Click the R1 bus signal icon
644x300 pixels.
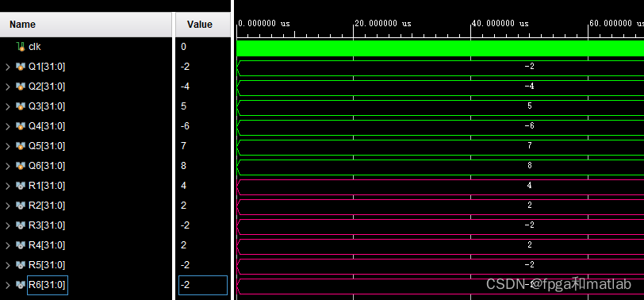(x=21, y=186)
